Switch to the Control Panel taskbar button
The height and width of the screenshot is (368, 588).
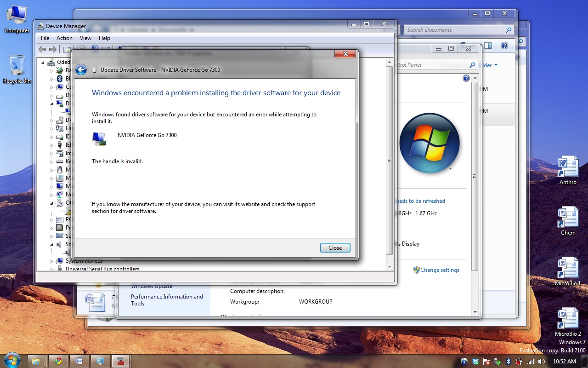(100, 361)
